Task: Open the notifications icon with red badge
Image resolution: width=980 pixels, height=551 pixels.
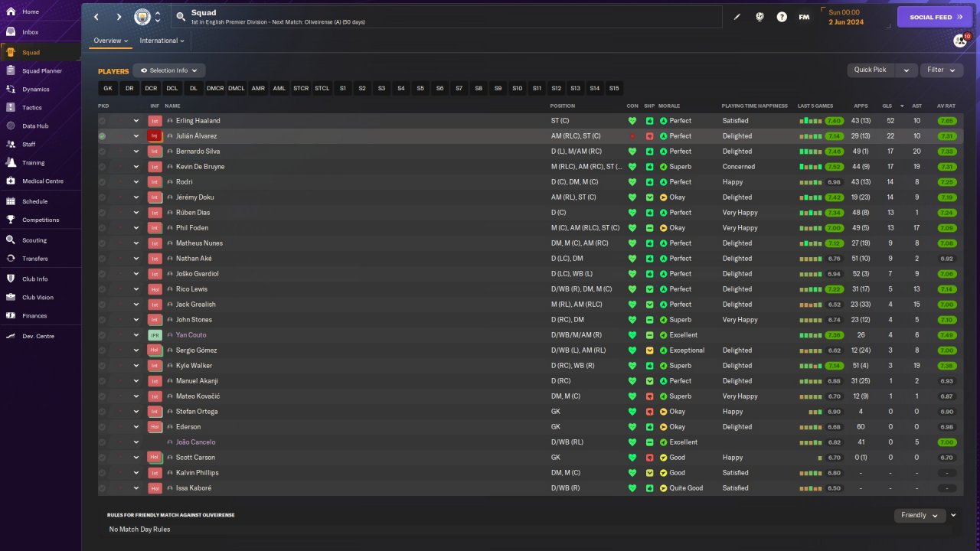Action: pos(960,40)
